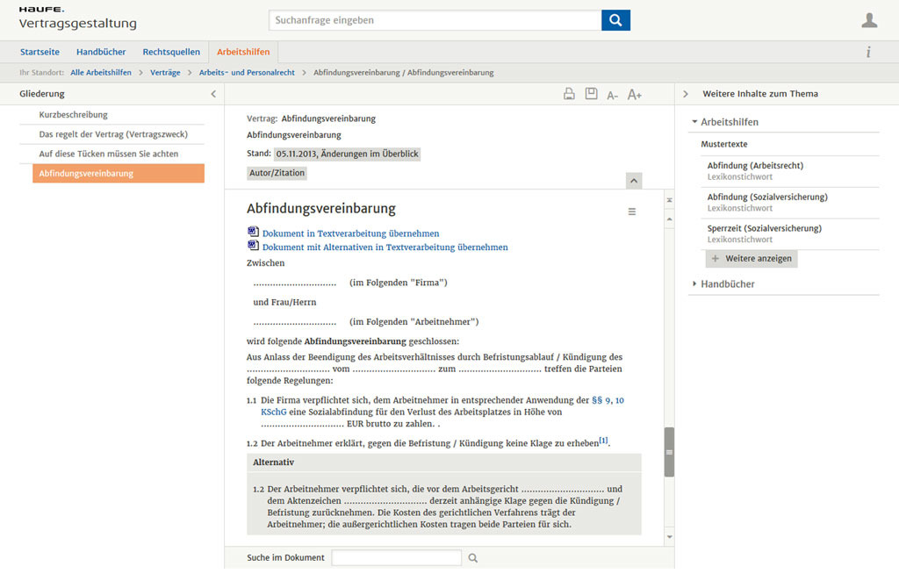899x588 pixels.
Task: Click the Mustertexte heading
Action: click(724, 145)
